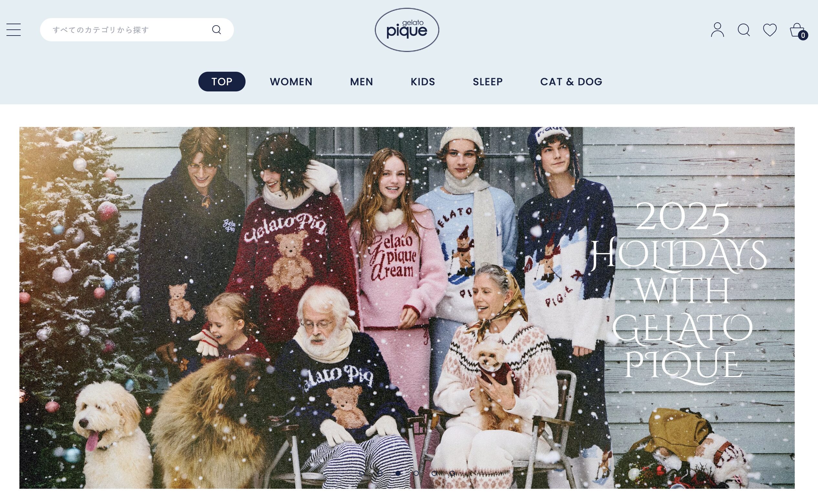The height and width of the screenshot is (504, 818).
Task: Open the hamburger menu icon
Action: click(14, 30)
